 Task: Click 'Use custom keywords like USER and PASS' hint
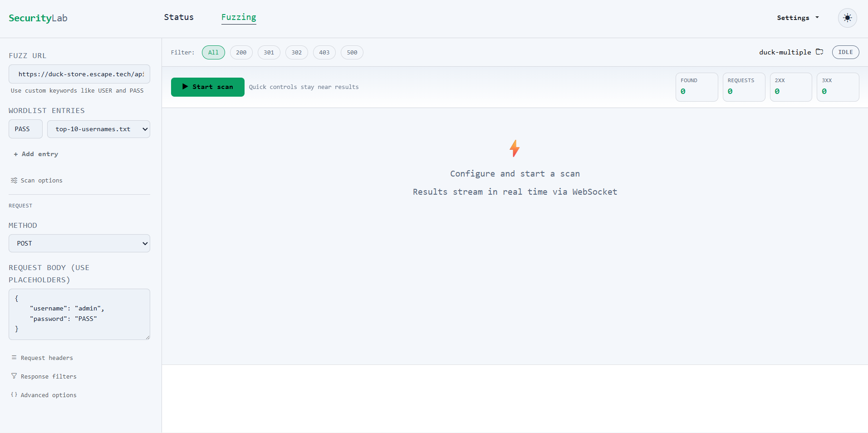point(77,90)
